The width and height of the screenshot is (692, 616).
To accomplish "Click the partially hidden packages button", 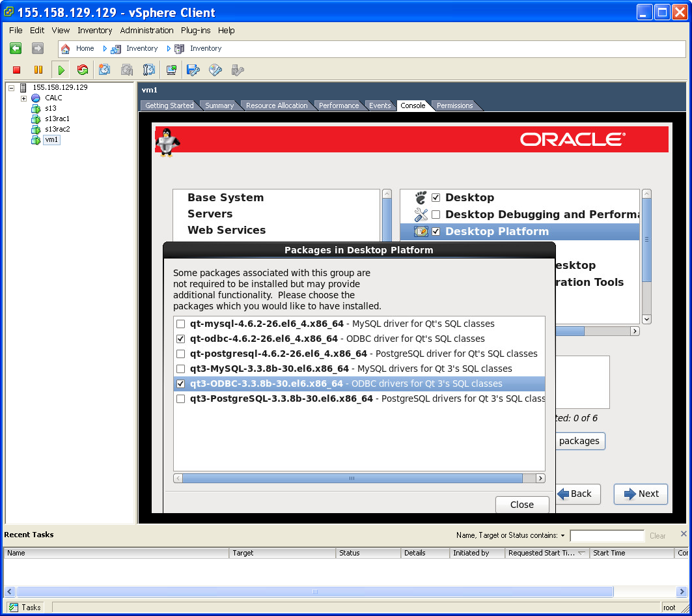I will (580, 441).
